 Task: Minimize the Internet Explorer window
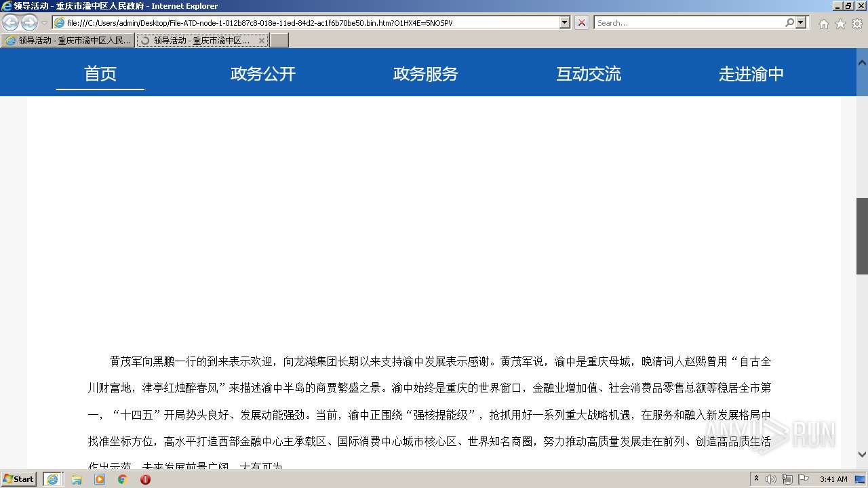point(837,6)
